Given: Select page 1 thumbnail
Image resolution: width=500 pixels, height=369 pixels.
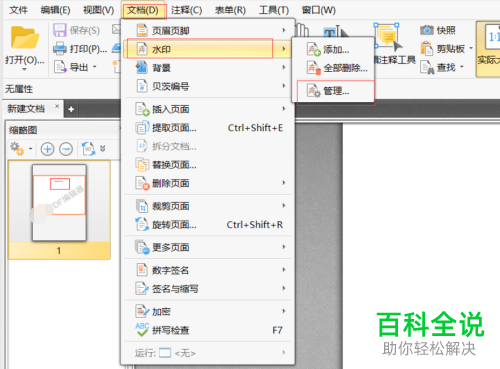Looking at the screenshot, I should point(59,209).
